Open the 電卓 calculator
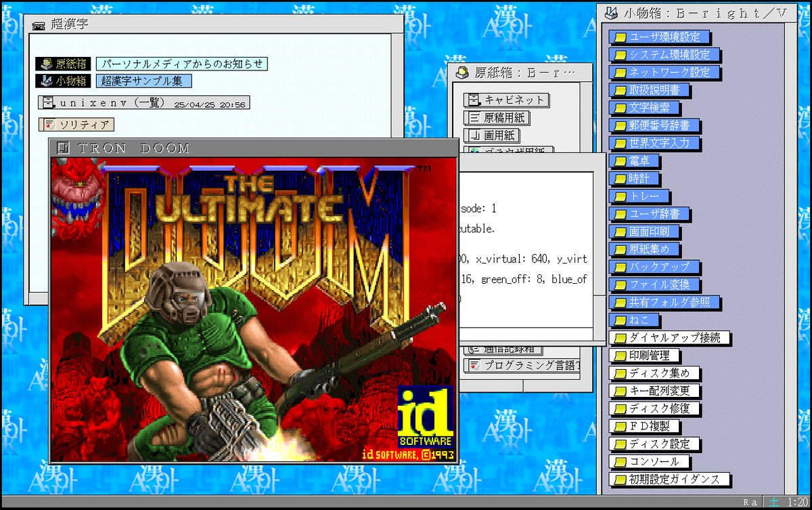 pyautogui.click(x=634, y=161)
